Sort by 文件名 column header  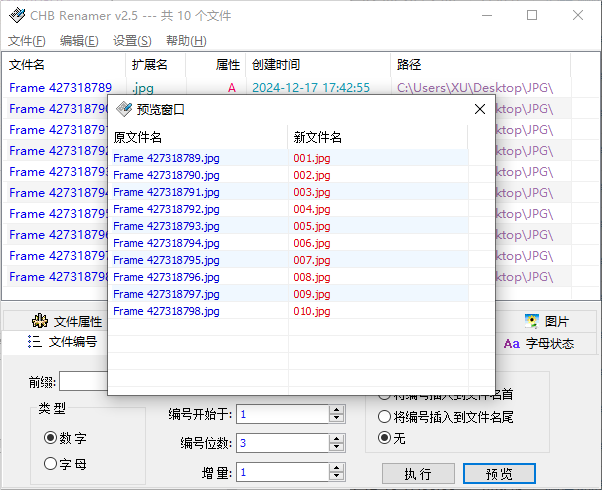click(x=64, y=65)
